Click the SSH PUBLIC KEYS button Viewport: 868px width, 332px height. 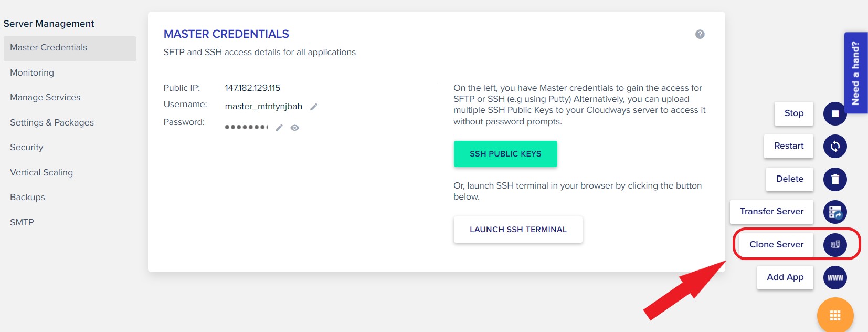[x=505, y=154]
